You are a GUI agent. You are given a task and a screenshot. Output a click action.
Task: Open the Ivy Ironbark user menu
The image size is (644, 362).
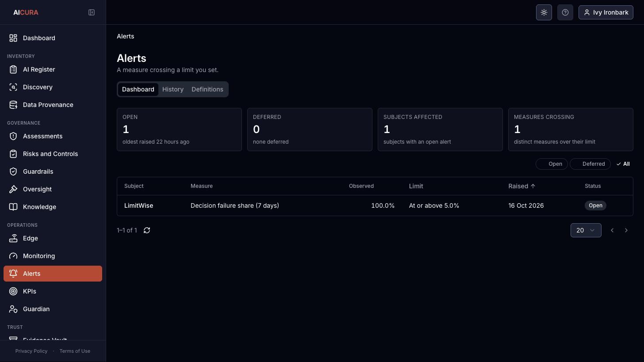coord(606,12)
